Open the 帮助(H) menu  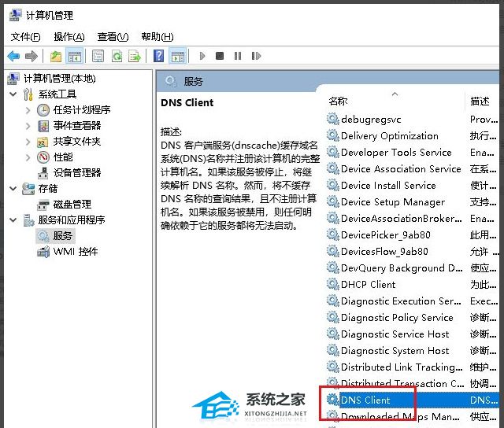(x=157, y=37)
